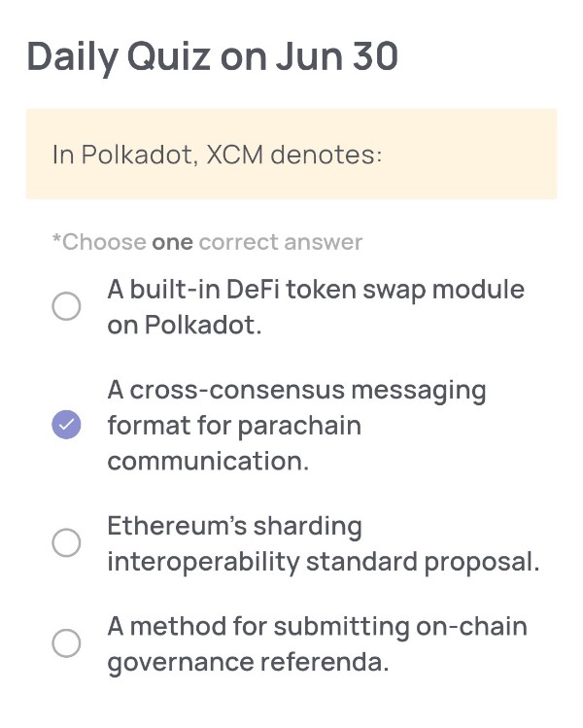
Task: Click the text 'communication.' in second answer
Action: coord(208,462)
